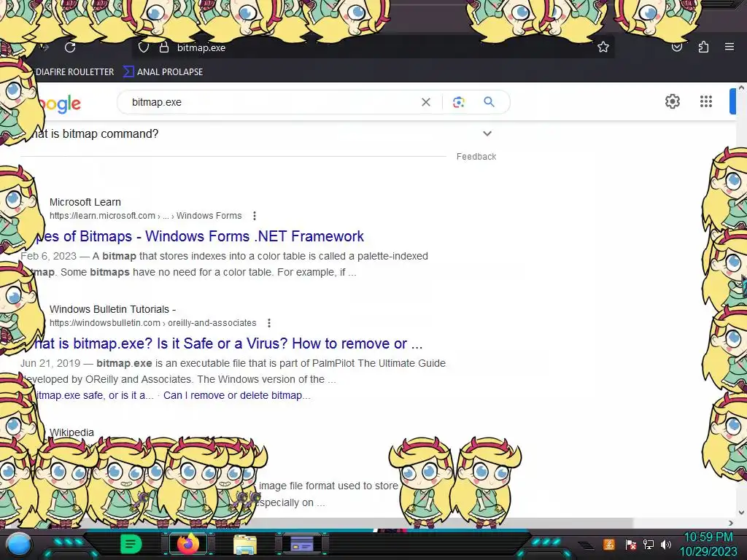Screen dimensions: 747x560
Task: Open File Explorer from the taskbar
Action: tap(245, 544)
